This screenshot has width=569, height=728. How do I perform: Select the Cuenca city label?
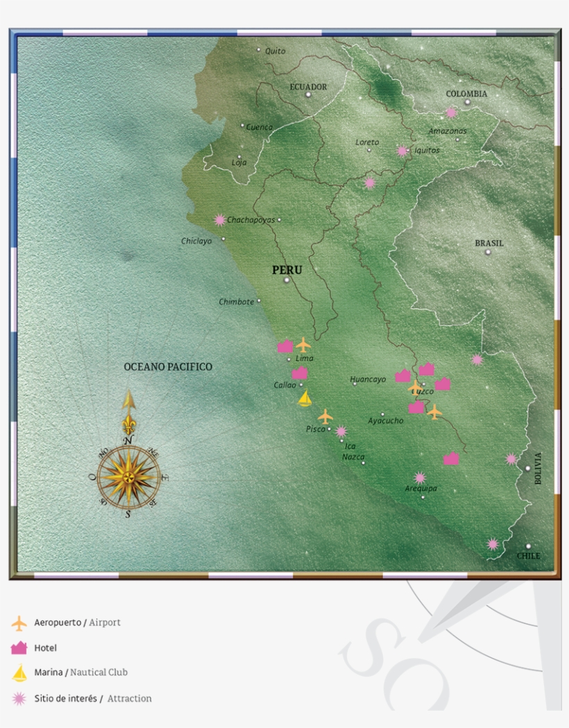[260, 127]
